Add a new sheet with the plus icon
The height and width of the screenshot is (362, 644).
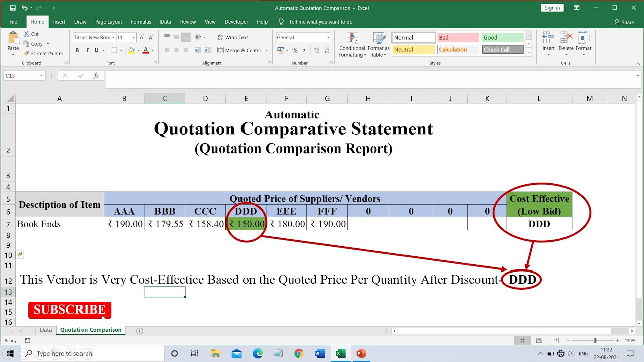pos(140,331)
